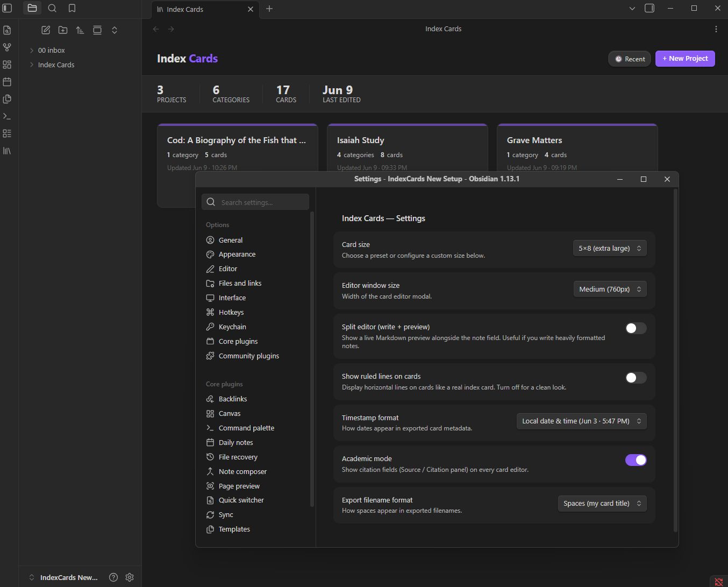
Task: Open the graph view ribbon icon
Action: click(7, 47)
